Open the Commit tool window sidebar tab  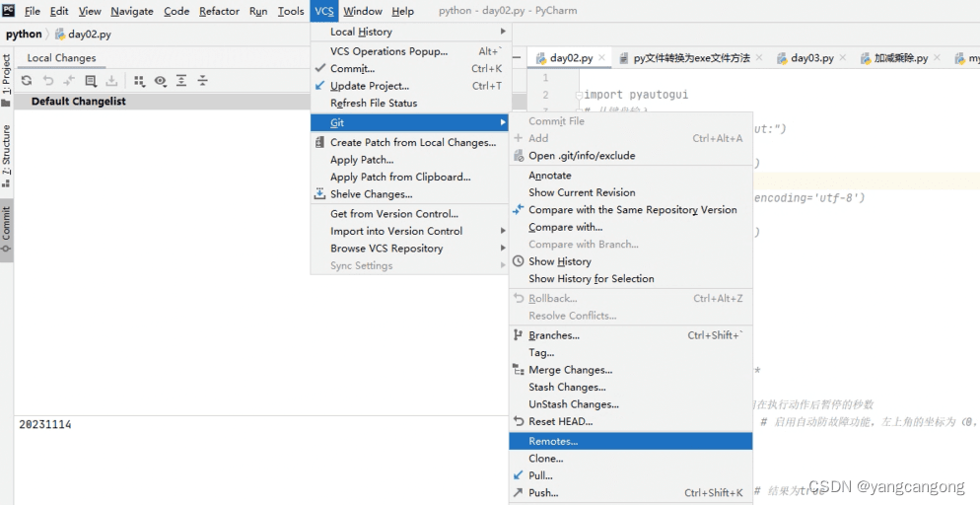(x=6, y=230)
